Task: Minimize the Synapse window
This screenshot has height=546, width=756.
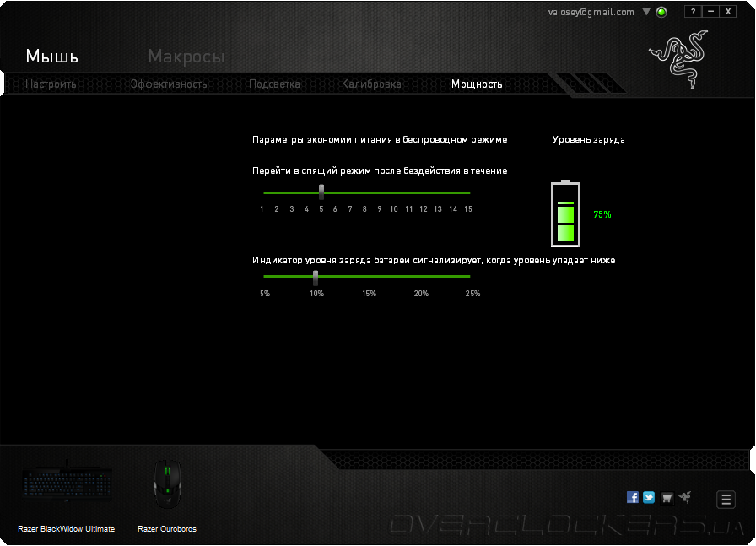Action: (x=710, y=12)
